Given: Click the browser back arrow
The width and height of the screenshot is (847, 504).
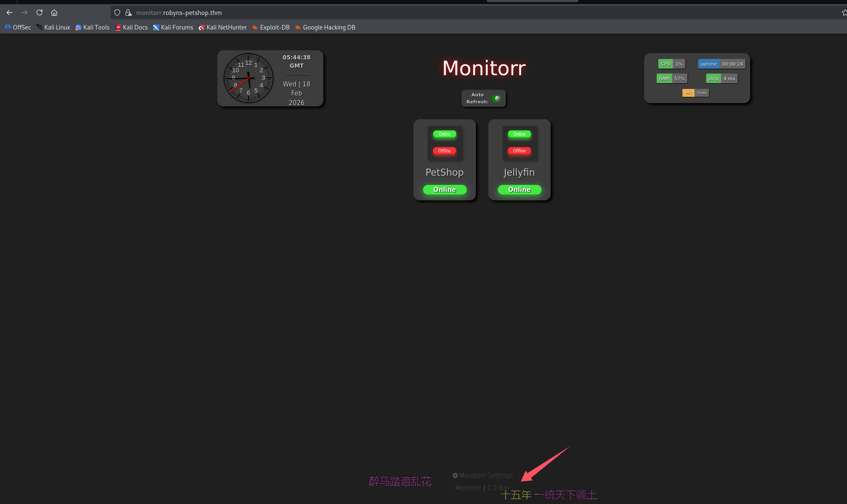Looking at the screenshot, I should pos(10,12).
